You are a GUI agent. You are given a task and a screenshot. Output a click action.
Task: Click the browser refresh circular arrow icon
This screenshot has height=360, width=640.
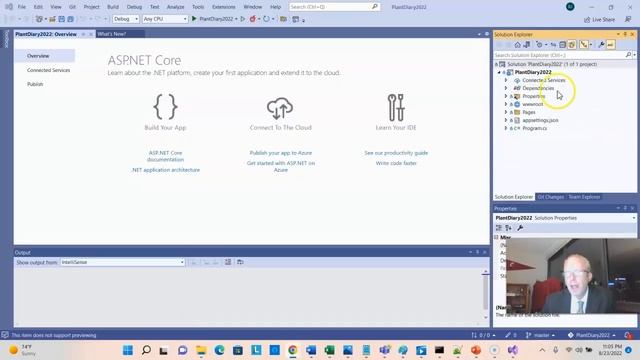coord(266,19)
